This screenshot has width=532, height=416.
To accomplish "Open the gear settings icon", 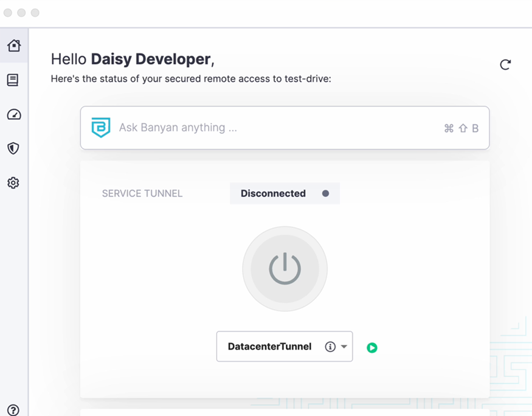I will [x=13, y=183].
